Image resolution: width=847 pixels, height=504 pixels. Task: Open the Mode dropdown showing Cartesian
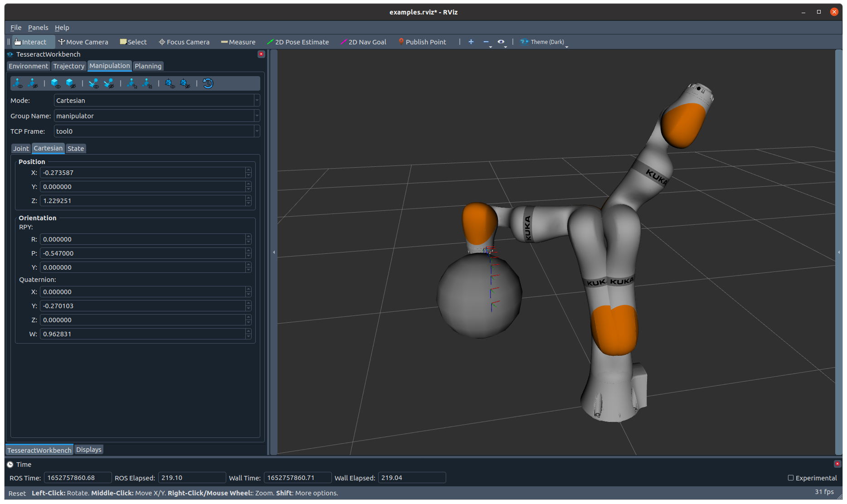(157, 100)
